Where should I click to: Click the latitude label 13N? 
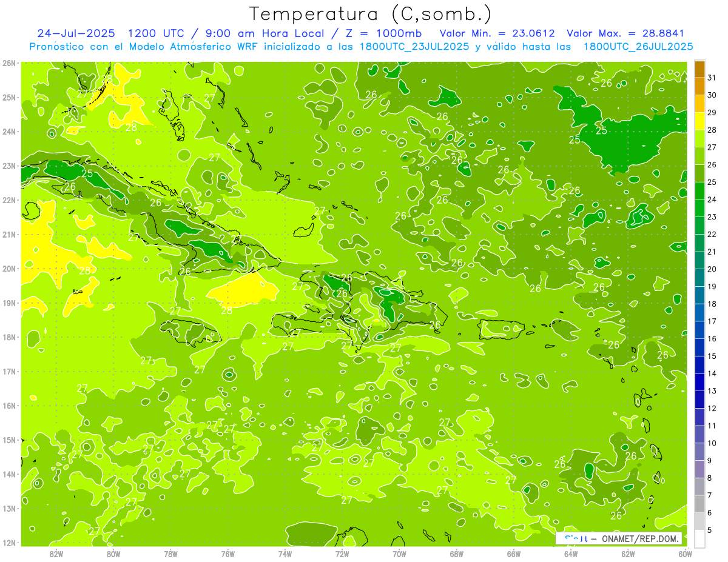9,509
